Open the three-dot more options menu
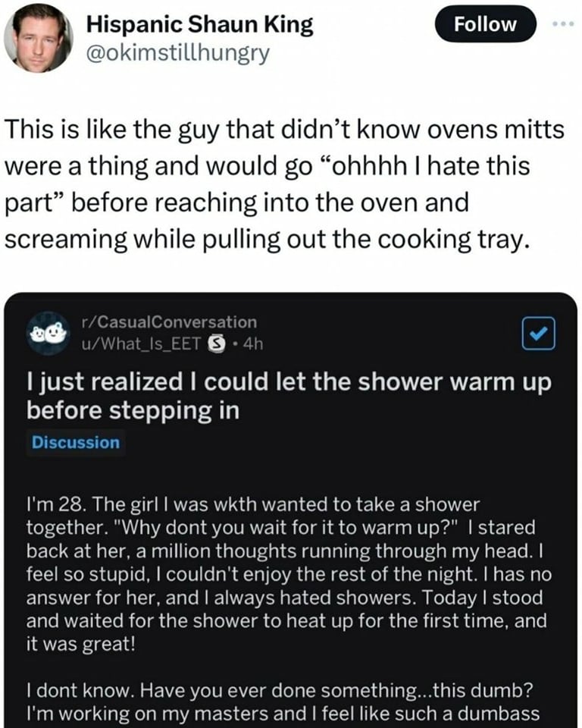Viewport: 582px width, 728px height. tap(561, 24)
